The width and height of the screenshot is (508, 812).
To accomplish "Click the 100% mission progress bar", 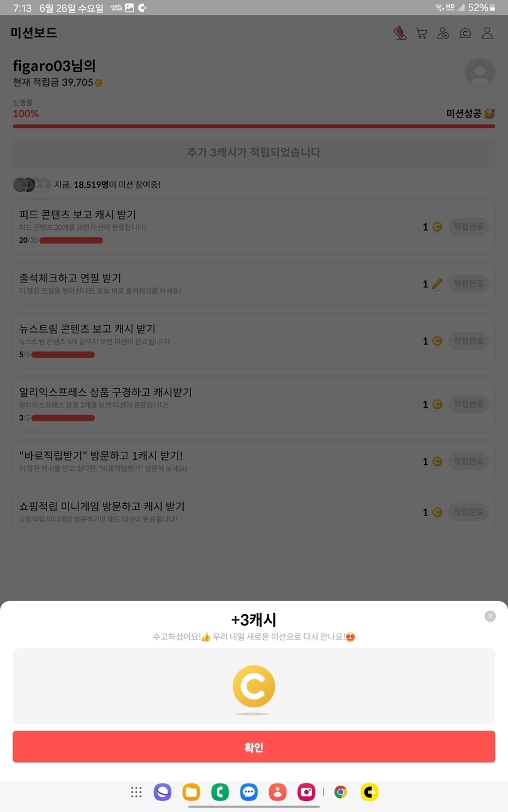I will click(253, 126).
